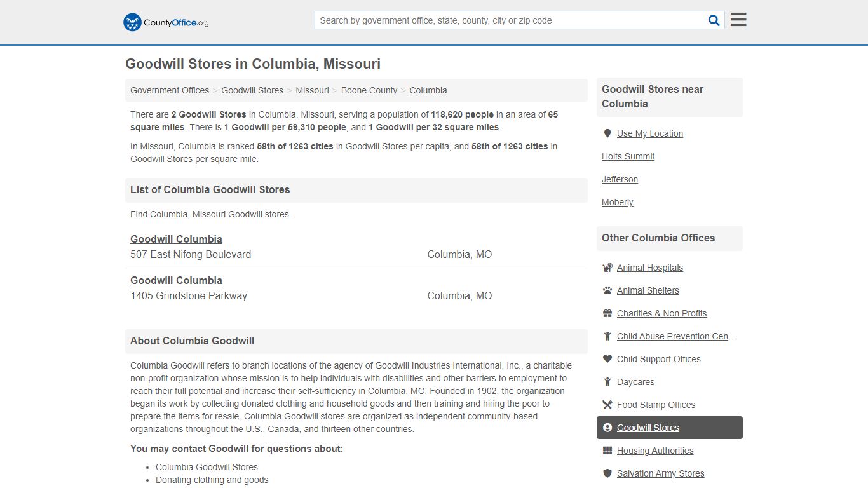Screen dimensions: 868x488
Task: Click Use My Location link
Action: pos(650,133)
